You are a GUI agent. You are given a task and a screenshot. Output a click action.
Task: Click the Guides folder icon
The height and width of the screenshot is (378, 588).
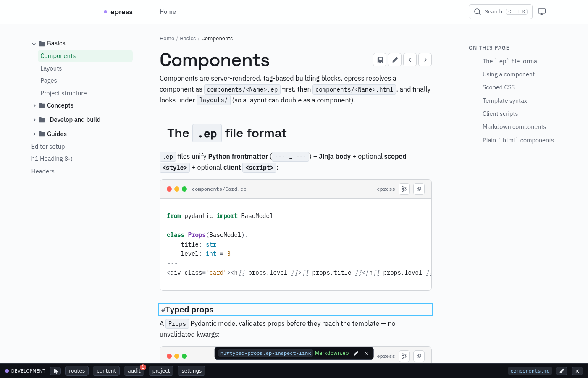pyautogui.click(x=42, y=134)
